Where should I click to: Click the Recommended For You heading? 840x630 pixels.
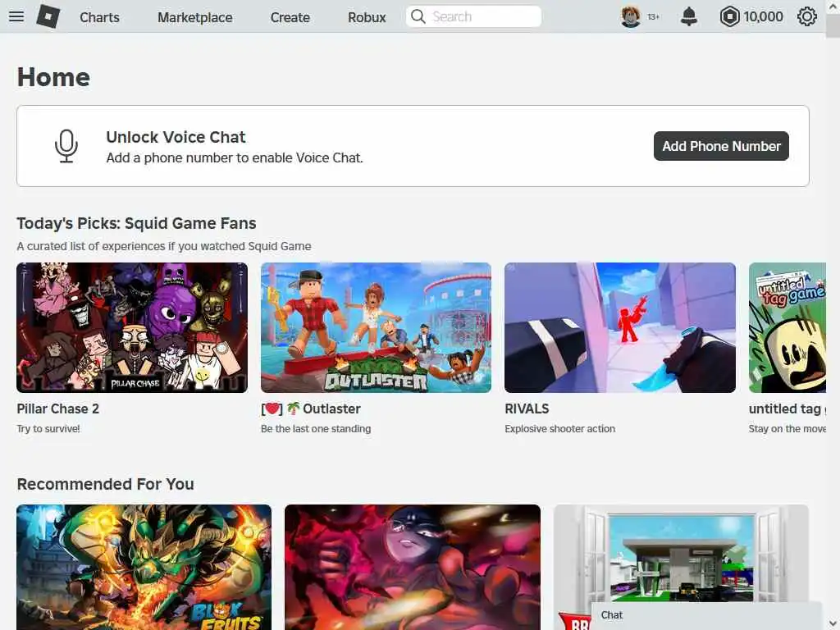click(106, 484)
